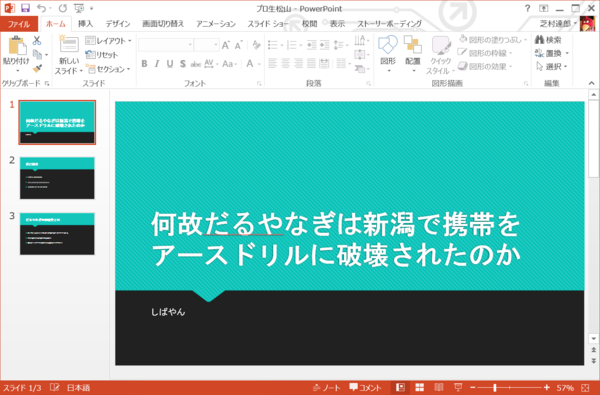Click the Help question mark icon
Screen dimensions: 600x395
pos(527,8)
